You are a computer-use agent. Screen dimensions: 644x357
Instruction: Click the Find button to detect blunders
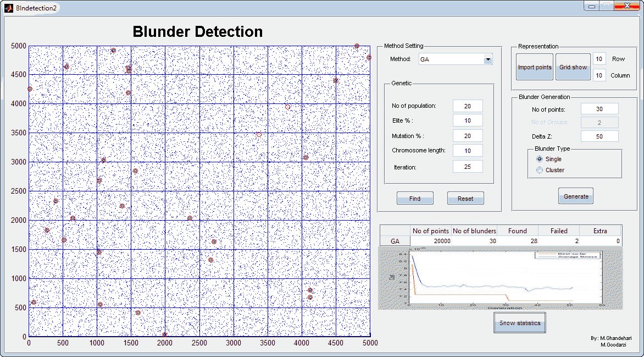coord(415,197)
